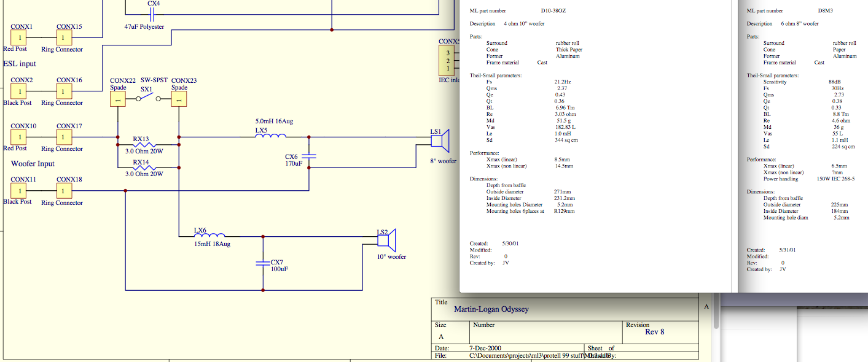Click the 8" woofer label under LS1
The width and height of the screenshot is (868, 362).
click(443, 161)
